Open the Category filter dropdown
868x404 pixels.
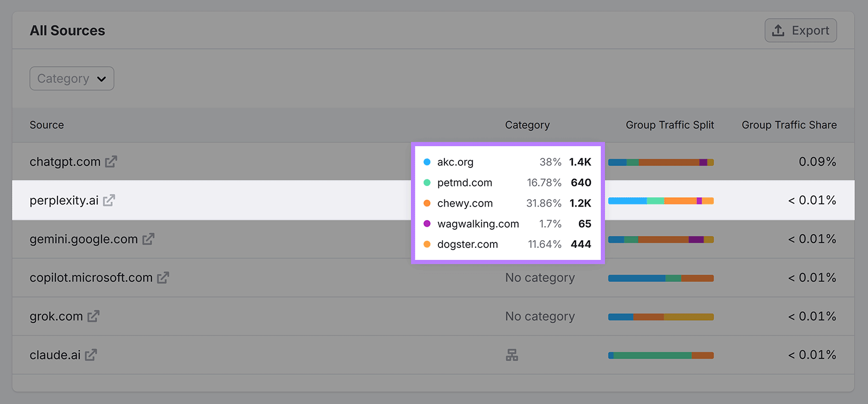pos(71,78)
